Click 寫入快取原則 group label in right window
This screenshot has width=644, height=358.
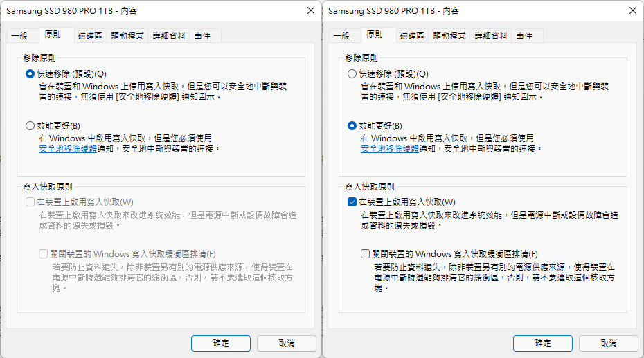(x=370, y=187)
